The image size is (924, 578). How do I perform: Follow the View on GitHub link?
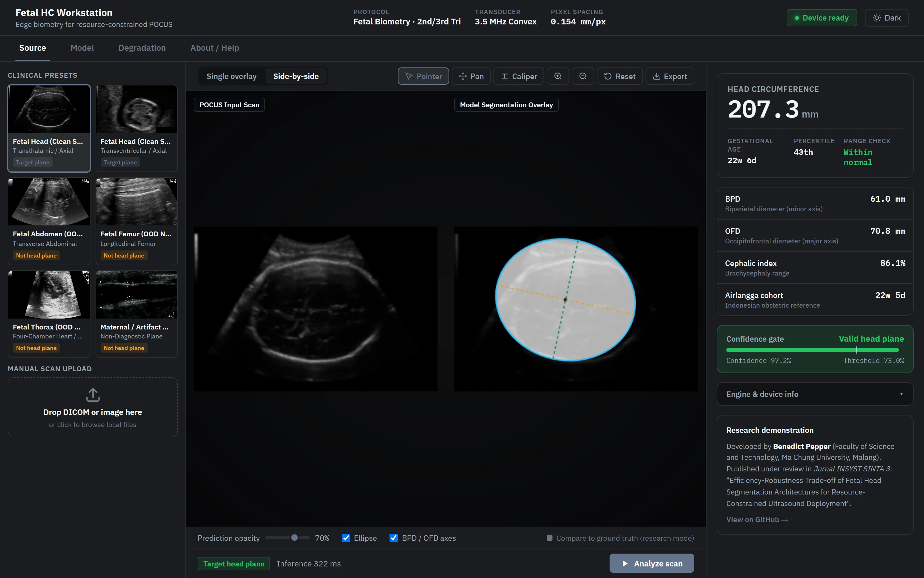pyautogui.click(x=757, y=520)
